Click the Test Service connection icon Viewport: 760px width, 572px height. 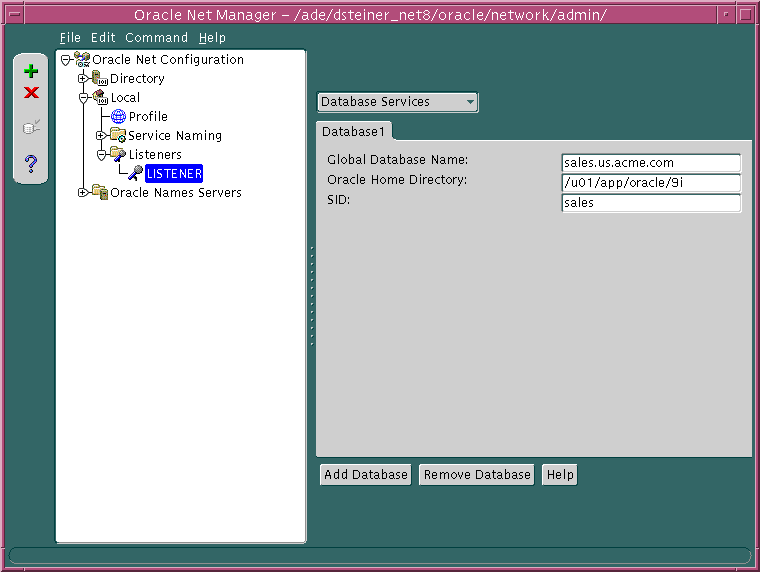(x=31, y=127)
